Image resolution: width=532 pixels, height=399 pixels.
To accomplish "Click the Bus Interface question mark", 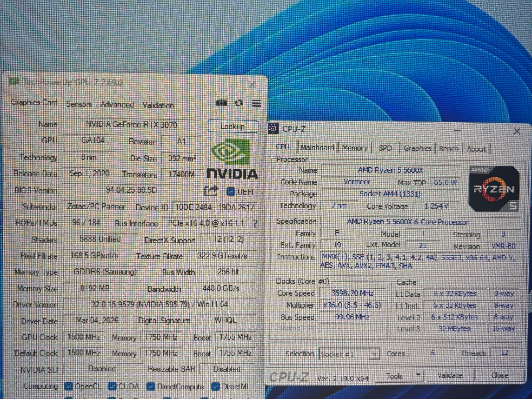I will [x=255, y=223].
